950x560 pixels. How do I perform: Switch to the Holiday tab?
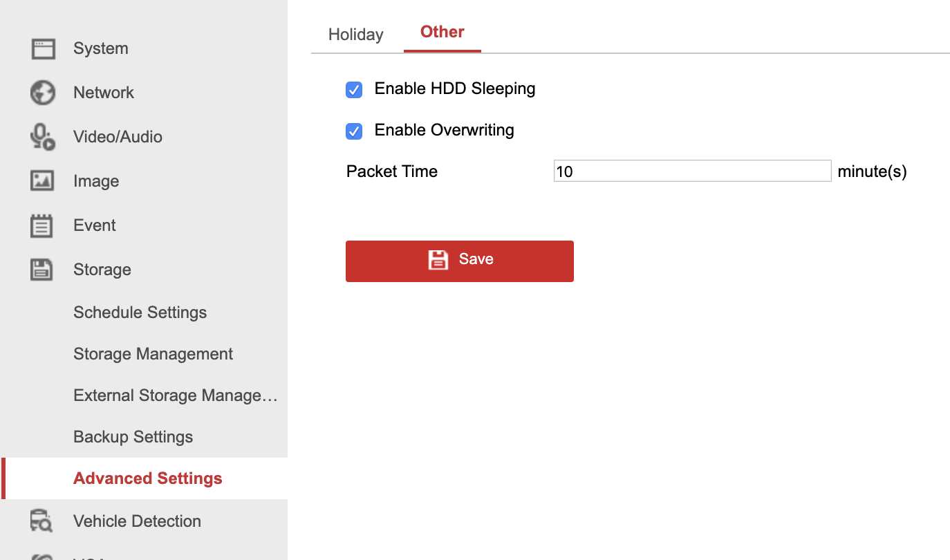tap(356, 35)
